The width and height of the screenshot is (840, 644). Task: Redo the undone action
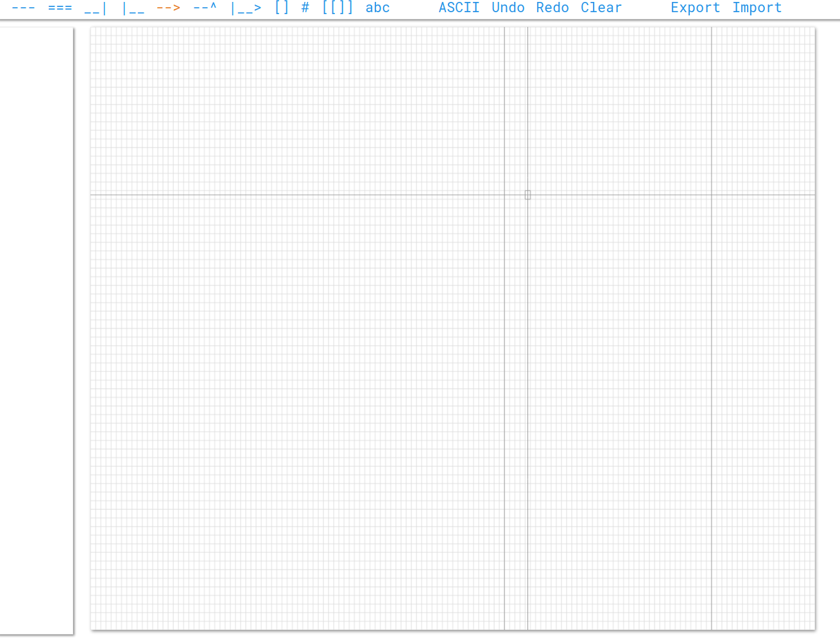point(552,8)
